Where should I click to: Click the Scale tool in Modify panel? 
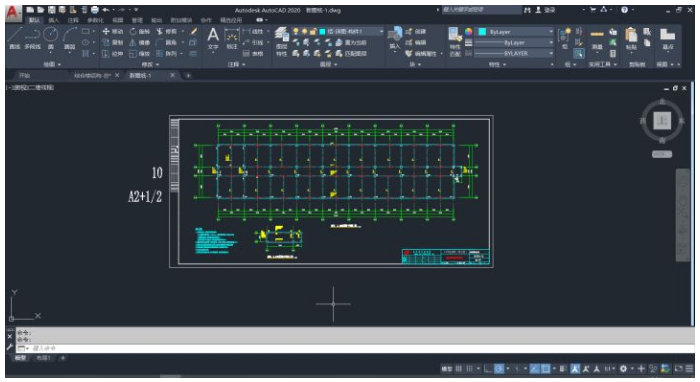pos(140,54)
